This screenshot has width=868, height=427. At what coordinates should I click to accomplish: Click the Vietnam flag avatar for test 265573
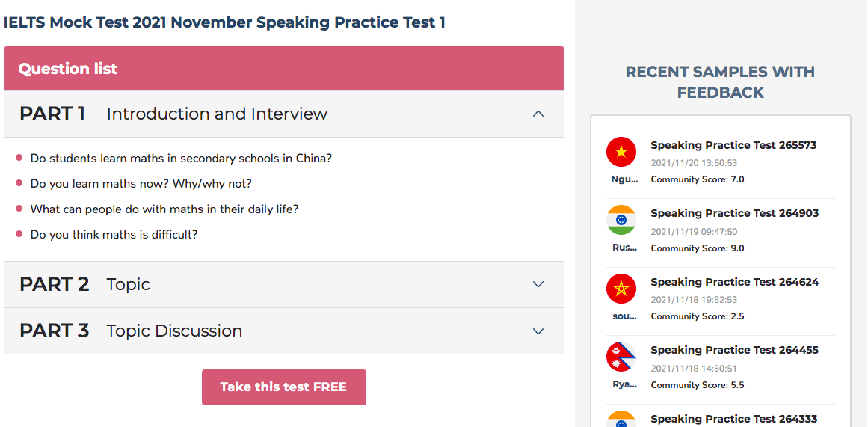(x=621, y=152)
